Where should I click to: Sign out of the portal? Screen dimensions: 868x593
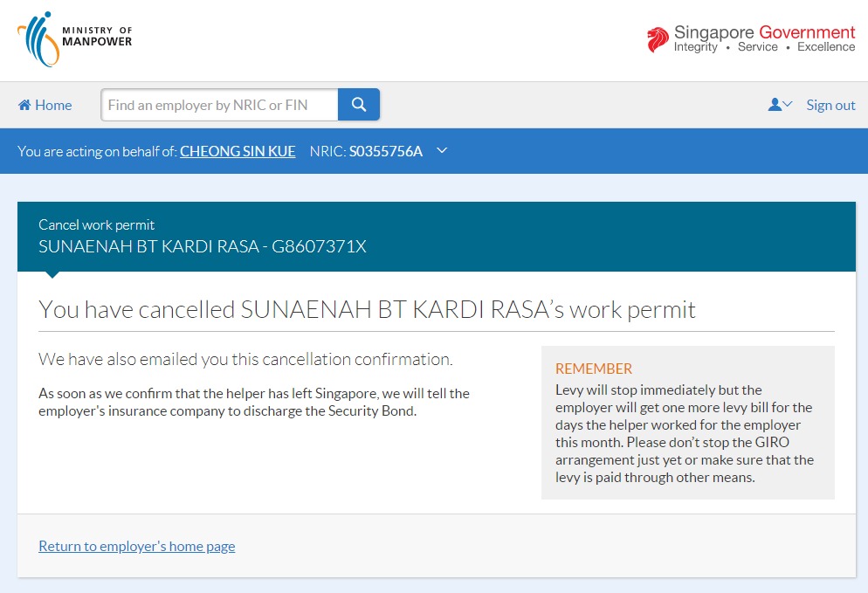point(830,105)
